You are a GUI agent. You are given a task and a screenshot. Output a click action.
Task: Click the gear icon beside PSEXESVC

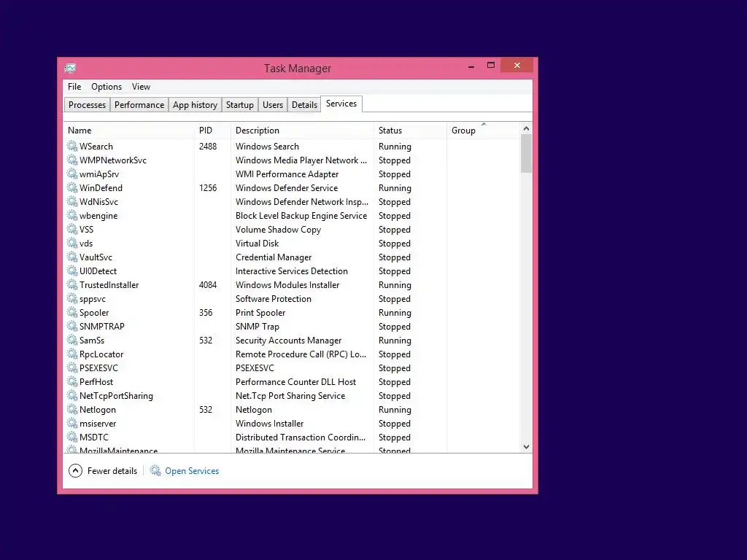(72, 367)
